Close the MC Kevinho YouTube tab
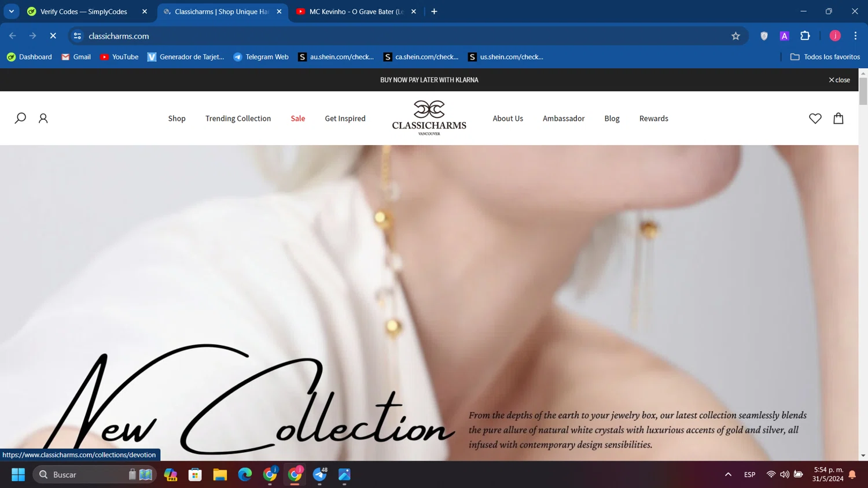The image size is (868, 488). pos(413,12)
